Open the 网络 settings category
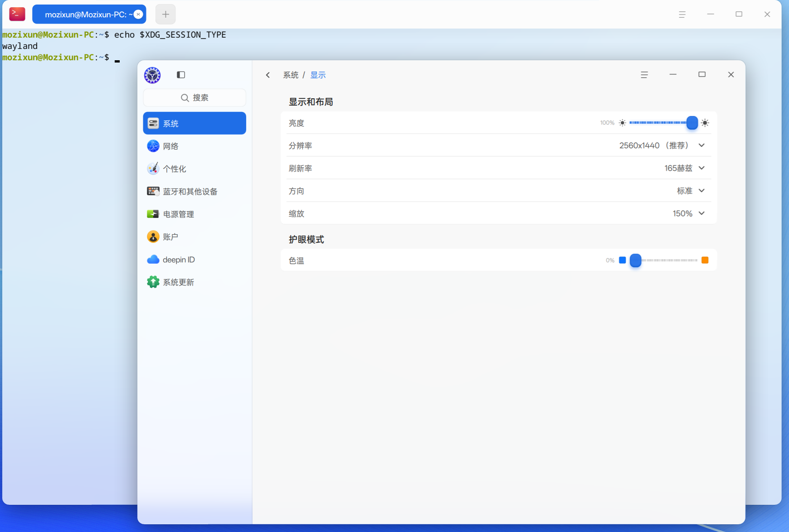 [x=195, y=146]
